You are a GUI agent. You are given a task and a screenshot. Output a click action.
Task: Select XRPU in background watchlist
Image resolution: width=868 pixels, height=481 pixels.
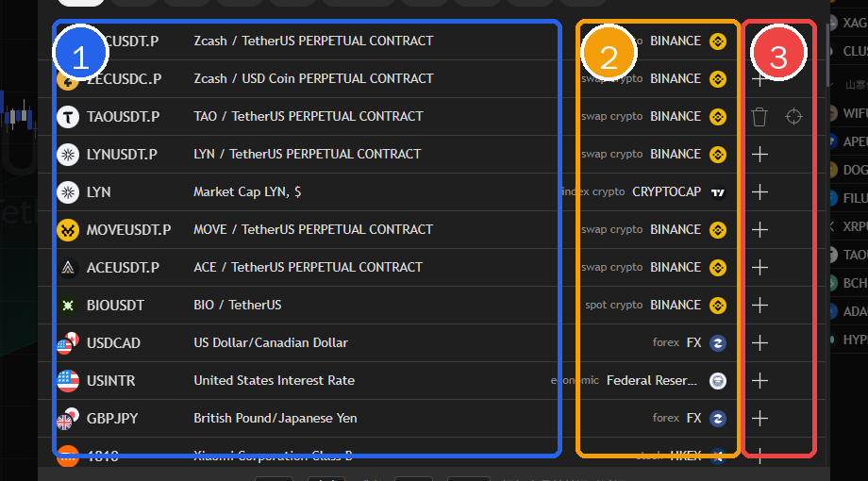[855, 227]
